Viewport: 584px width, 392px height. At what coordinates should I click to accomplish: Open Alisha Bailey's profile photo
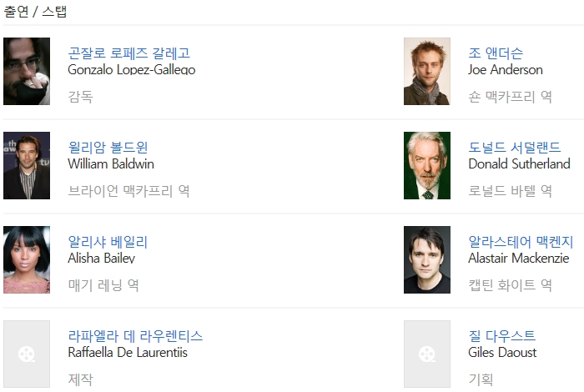point(27,259)
